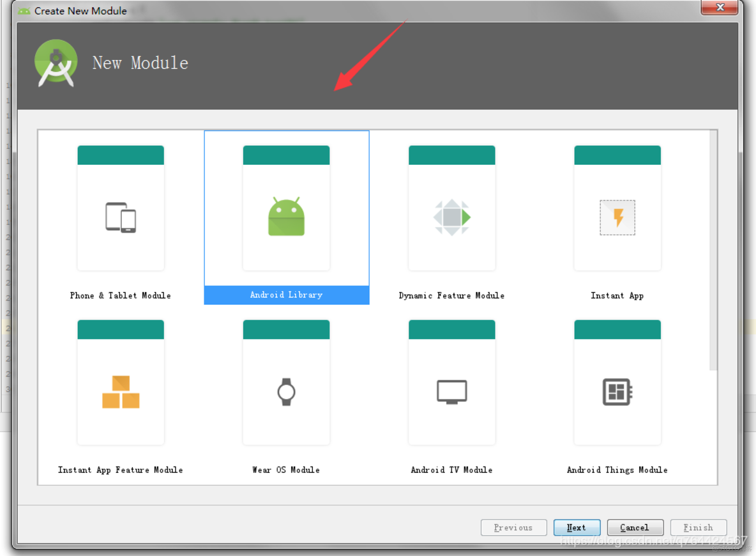Select the Wear OS Module watch icon
The height and width of the screenshot is (556, 756).
[287, 392]
